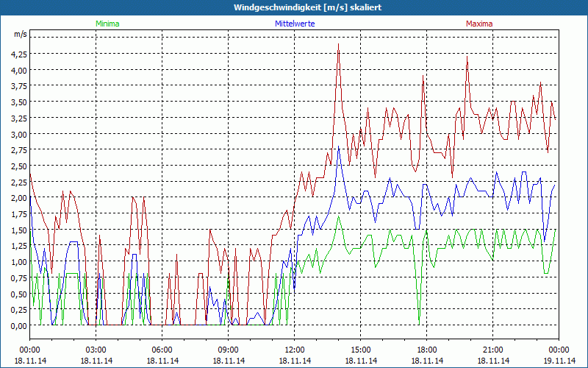Click the 12:00 time axis label

[x=295, y=350]
